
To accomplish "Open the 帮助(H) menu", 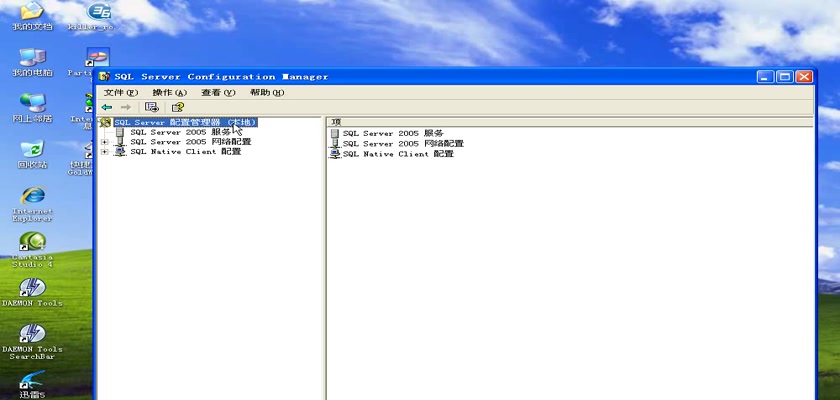I will tap(267, 93).
